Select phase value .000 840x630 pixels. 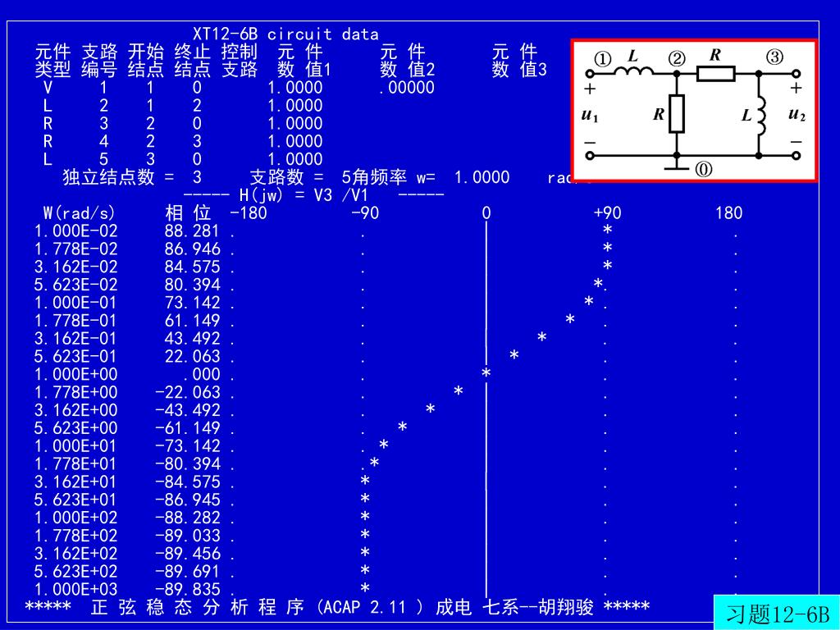pos(202,374)
